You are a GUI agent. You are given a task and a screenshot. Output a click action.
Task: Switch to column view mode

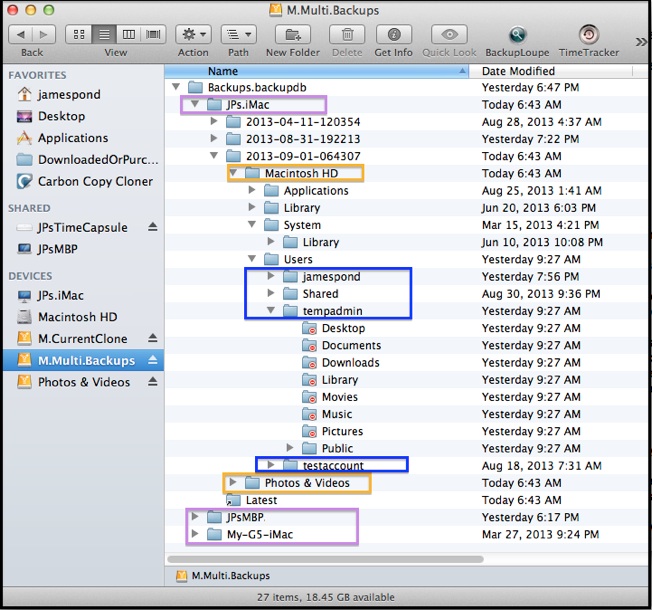[x=129, y=35]
